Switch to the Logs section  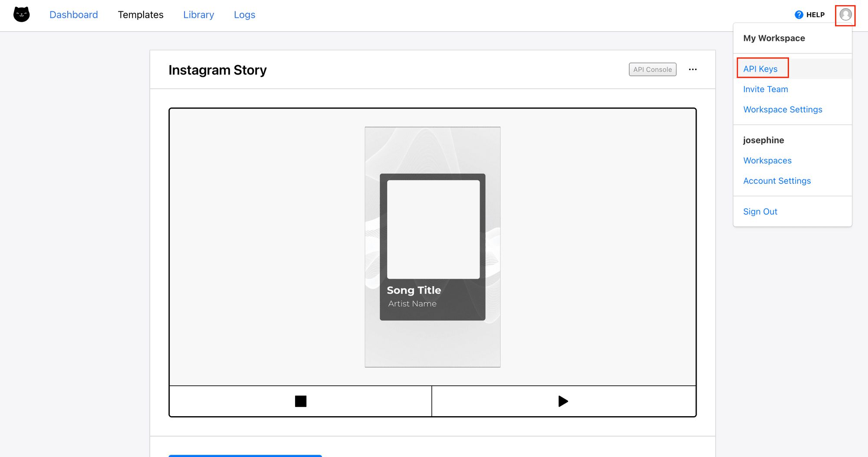click(244, 14)
